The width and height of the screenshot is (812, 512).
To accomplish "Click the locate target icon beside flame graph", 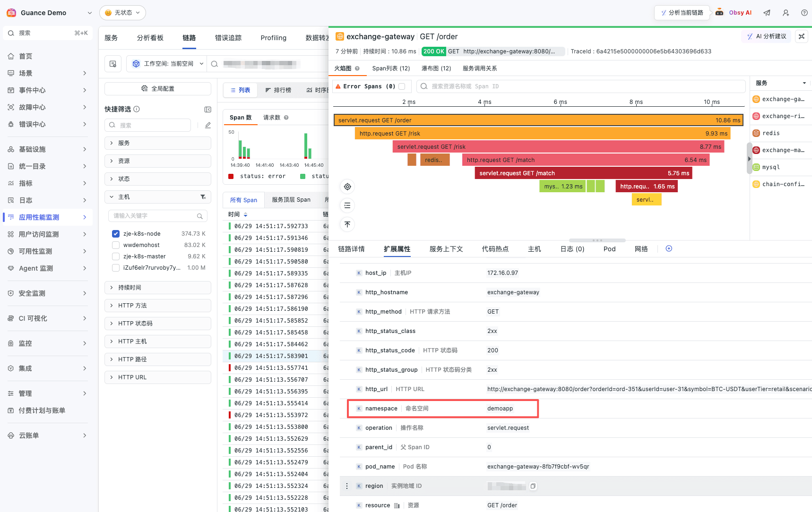I will pyautogui.click(x=347, y=187).
